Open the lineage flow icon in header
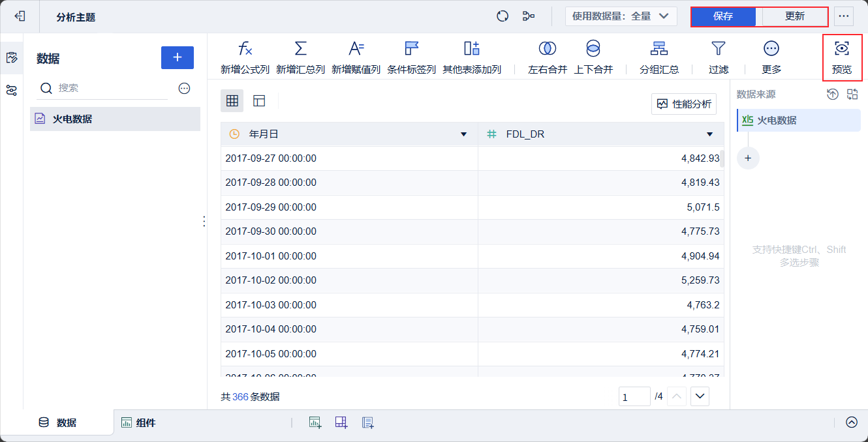 (529, 16)
